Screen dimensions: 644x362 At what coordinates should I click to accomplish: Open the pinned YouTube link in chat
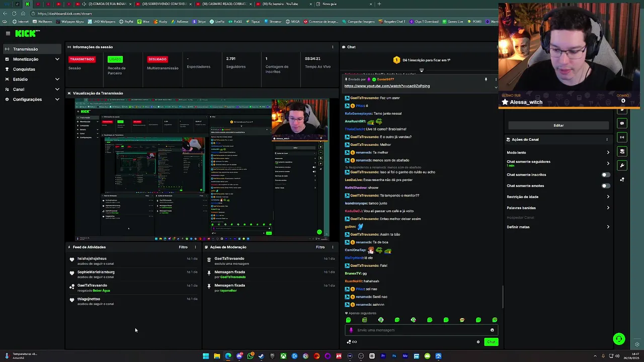387,86
